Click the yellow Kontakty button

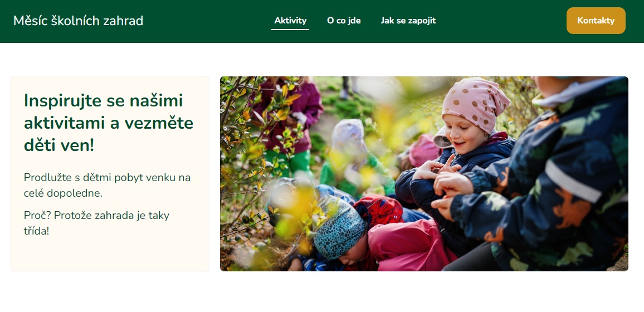point(596,21)
